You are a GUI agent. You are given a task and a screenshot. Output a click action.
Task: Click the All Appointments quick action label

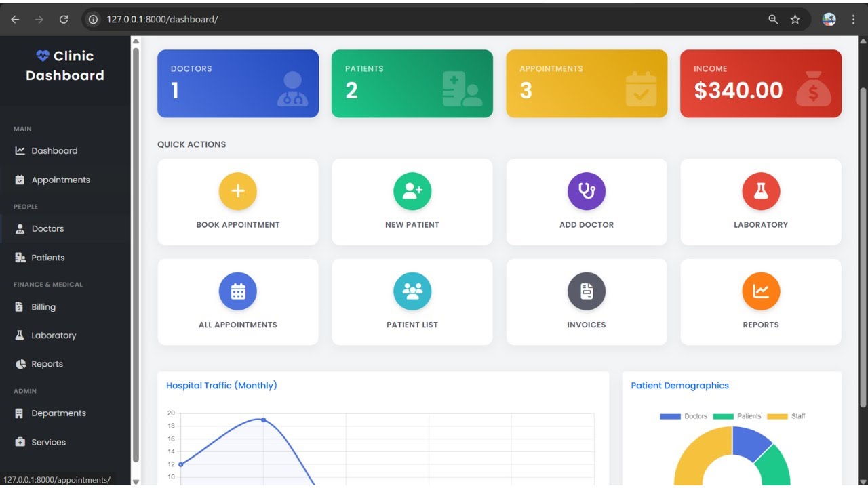pos(238,325)
